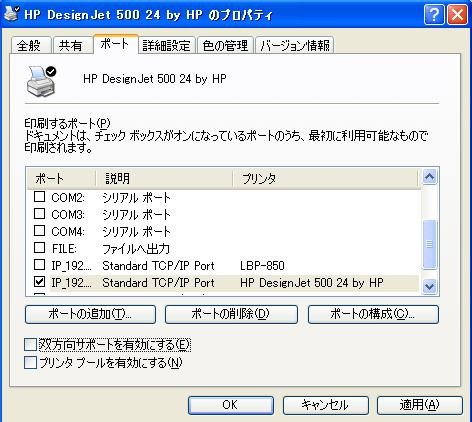The image size is (472, 422).
Task: Switch to the 共有 tab
Action: [x=72, y=45]
